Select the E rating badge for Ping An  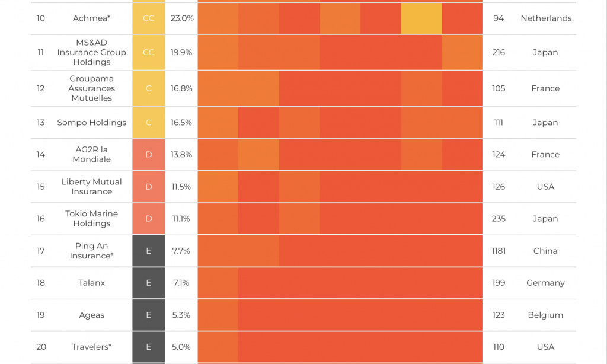coord(149,251)
